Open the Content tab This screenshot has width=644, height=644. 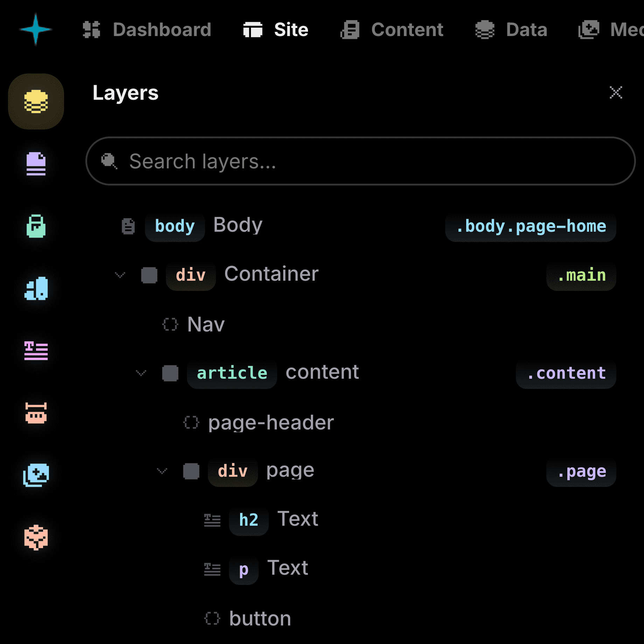(x=392, y=30)
